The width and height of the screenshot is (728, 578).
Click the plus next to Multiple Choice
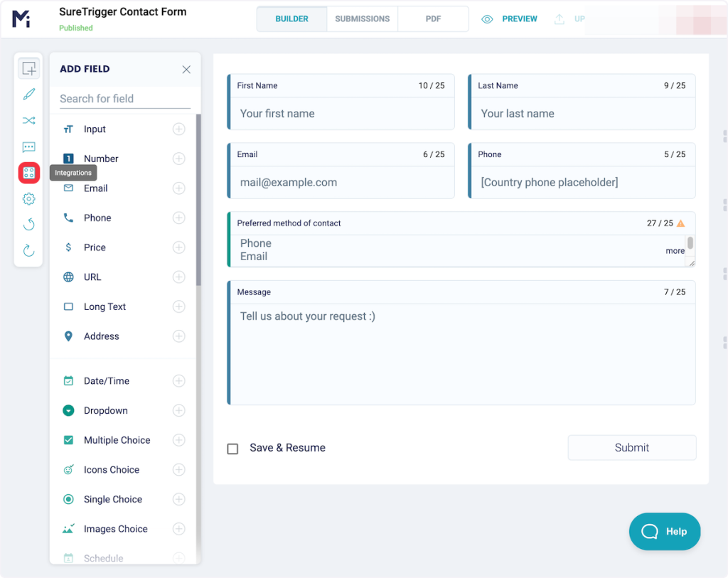(179, 440)
